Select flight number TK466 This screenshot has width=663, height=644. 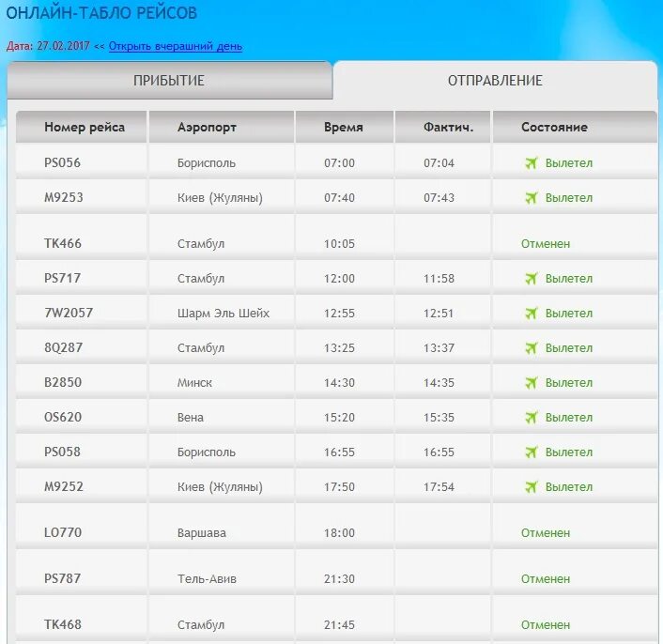(x=63, y=243)
